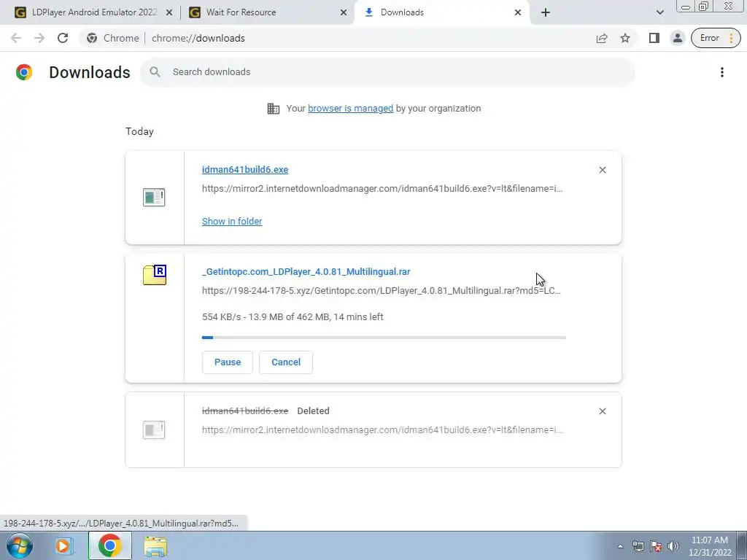Click the greyed deleted file icon
The width and height of the screenshot is (747, 560).
coord(154,430)
